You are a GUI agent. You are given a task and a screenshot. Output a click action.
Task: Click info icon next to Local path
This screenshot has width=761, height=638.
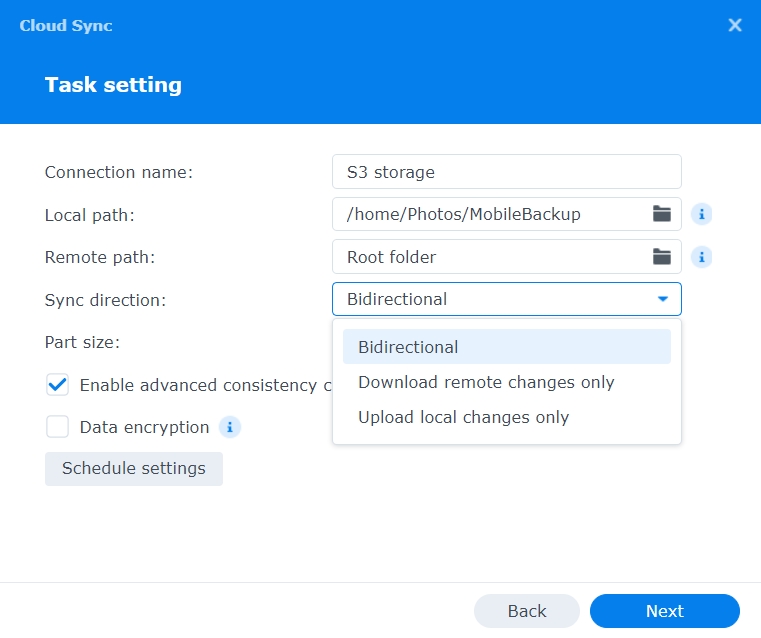pyautogui.click(x=702, y=214)
